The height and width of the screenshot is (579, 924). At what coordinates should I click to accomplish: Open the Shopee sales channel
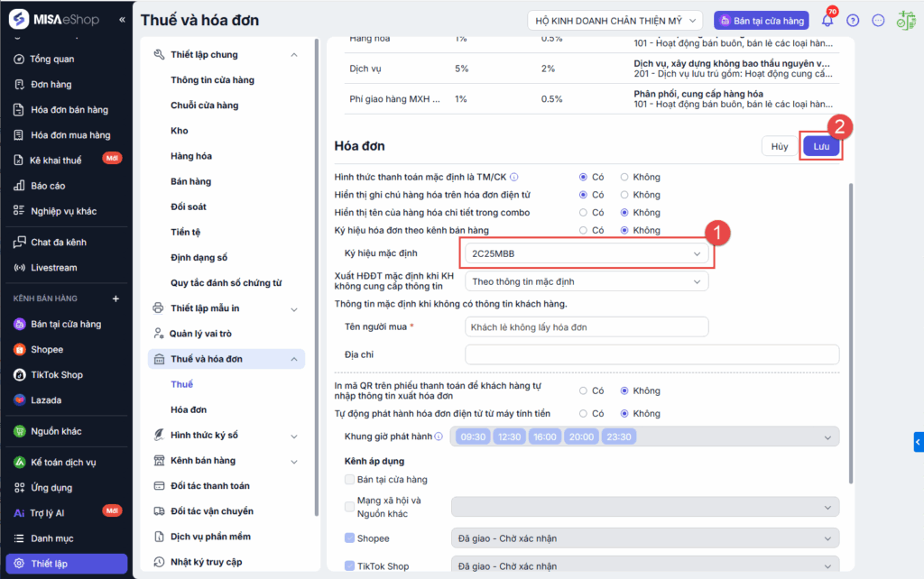(47, 349)
